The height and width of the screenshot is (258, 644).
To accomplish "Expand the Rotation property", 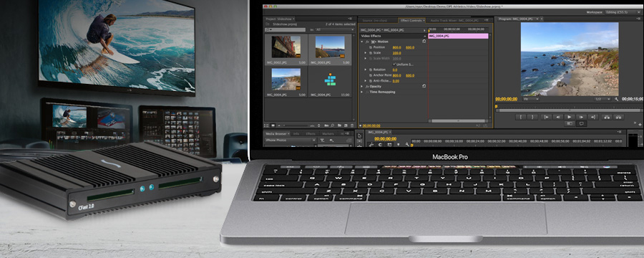I will click(365, 70).
